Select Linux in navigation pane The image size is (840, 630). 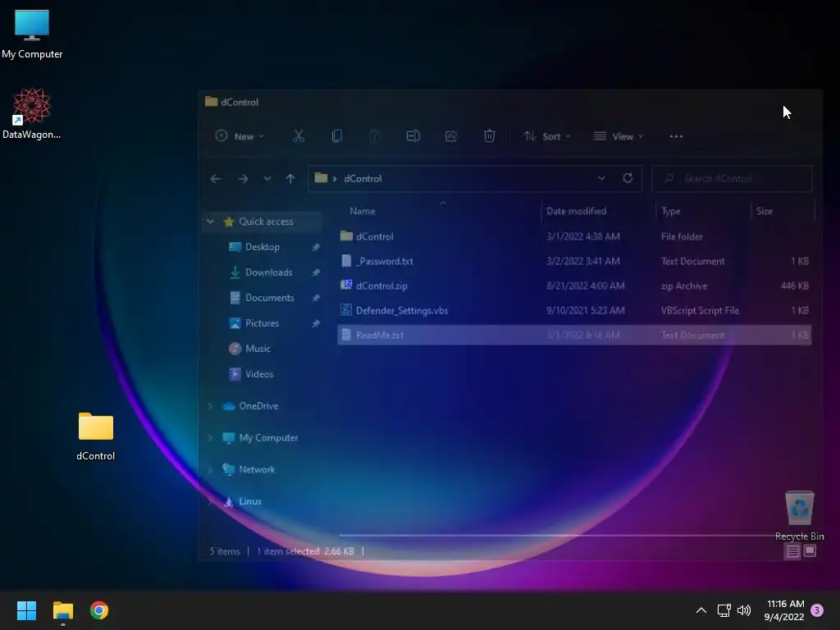point(250,501)
